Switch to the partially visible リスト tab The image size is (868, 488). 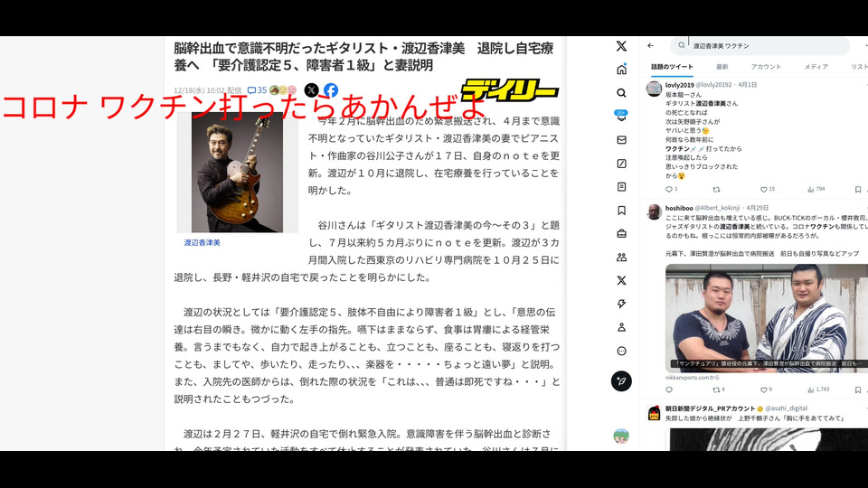[859, 67]
